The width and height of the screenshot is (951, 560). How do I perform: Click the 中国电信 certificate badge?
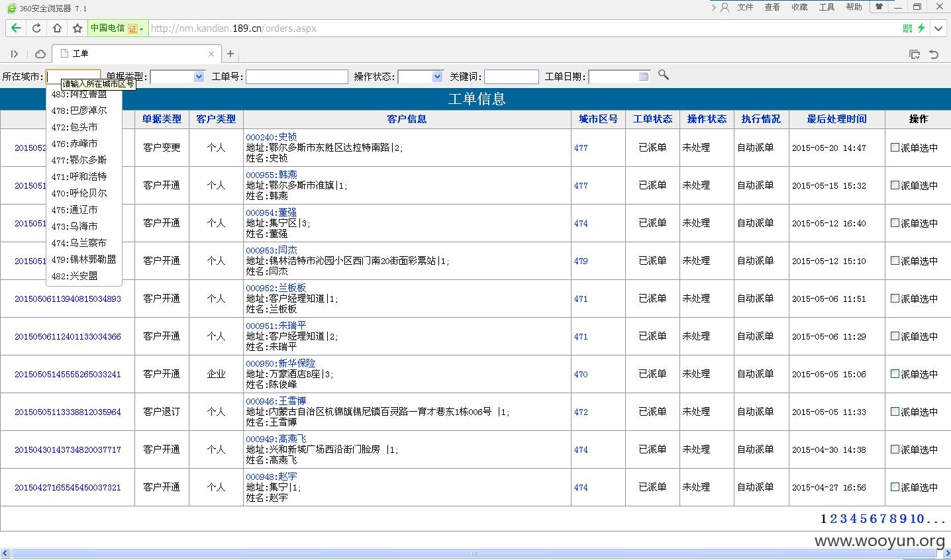pos(117,28)
